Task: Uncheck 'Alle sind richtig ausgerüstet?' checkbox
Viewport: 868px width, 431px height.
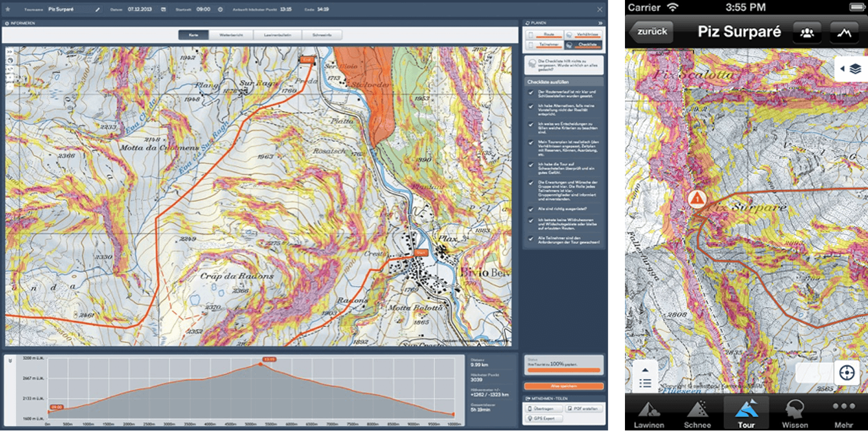Action: (531, 209)
